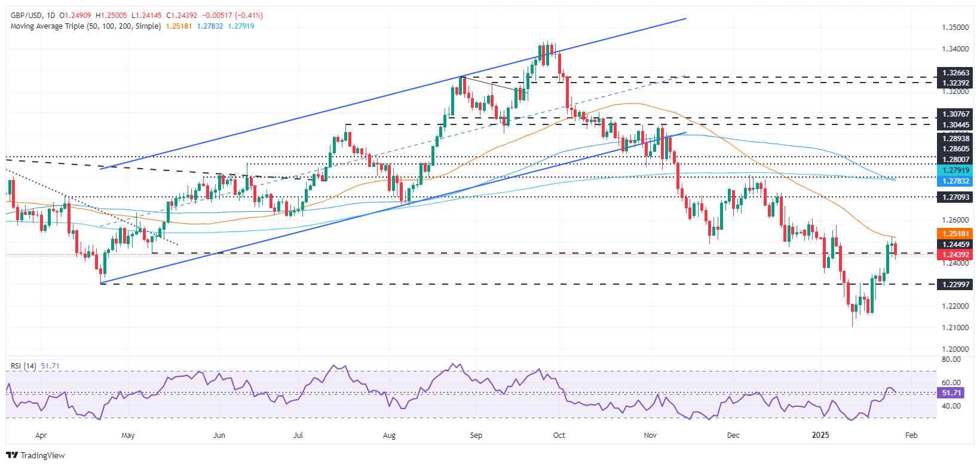The image size is (980, 466).
Task: Click the Sep label on time axis
Action: (x=476, y=435)
